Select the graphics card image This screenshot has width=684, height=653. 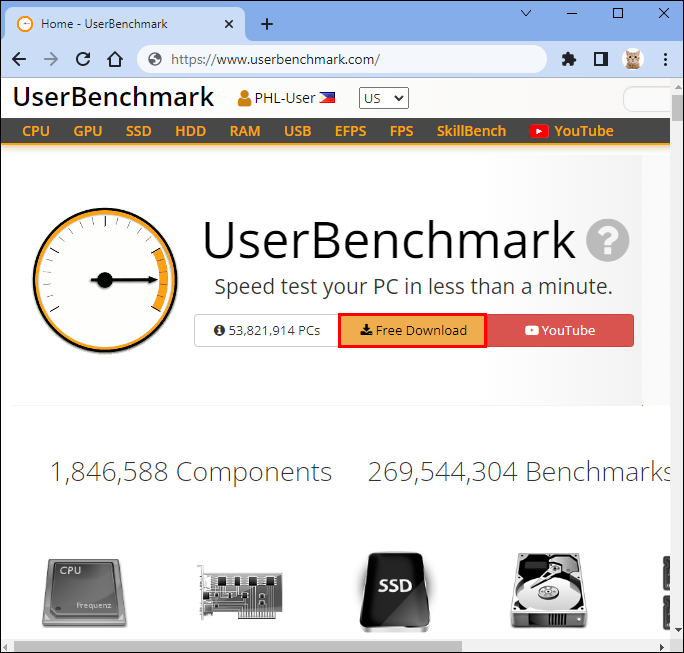(x=240, y=592)
